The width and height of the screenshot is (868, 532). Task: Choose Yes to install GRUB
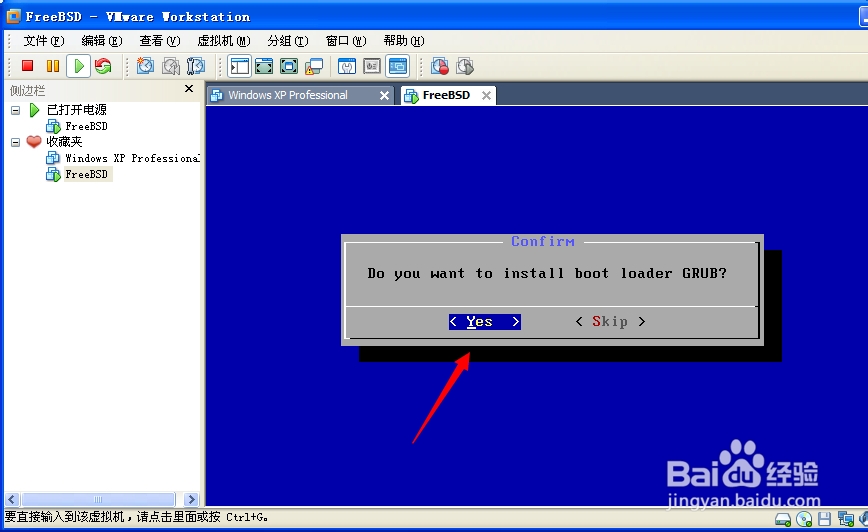[484, 322]
